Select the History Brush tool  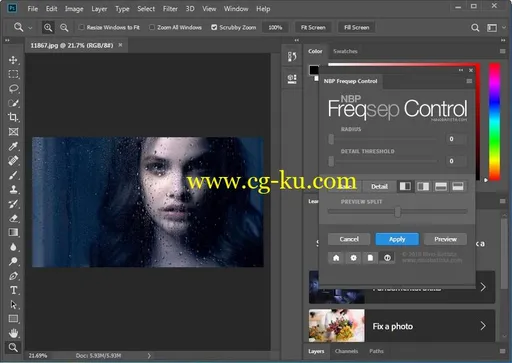tap(13, 204)
